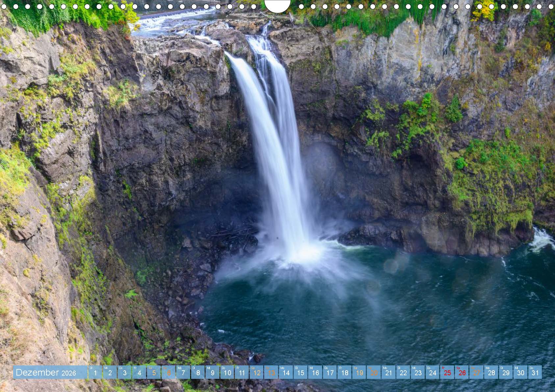This screenshot has height=392, width=555.
Task: Select red holiday date 25
Action: (x=447, y=372)
